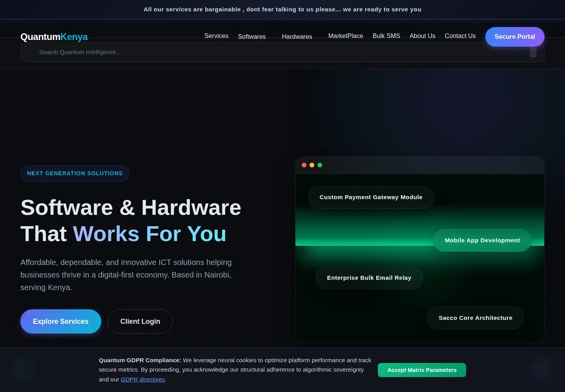Click the "Works For You" gradient text

click(149, 234)
